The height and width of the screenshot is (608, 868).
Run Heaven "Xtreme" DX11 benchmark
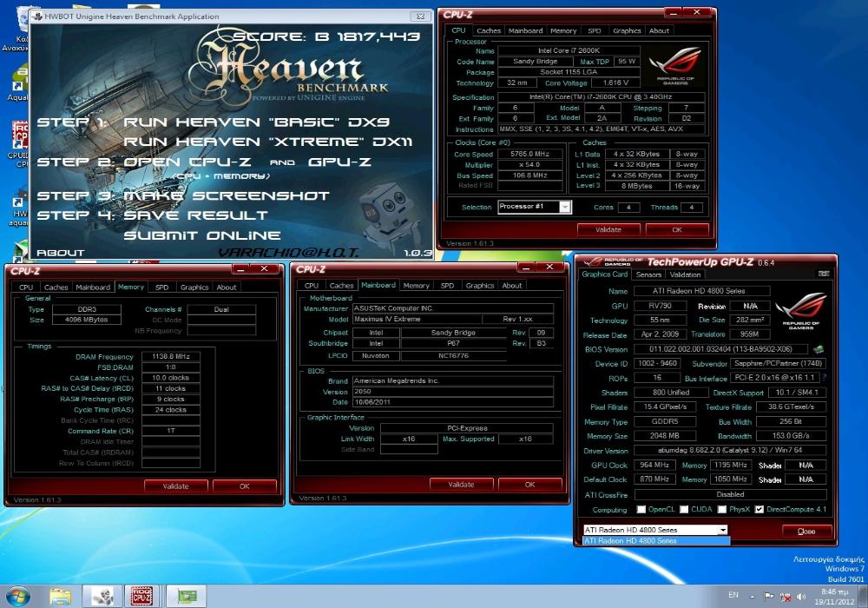pyautogui.click(x=267, y=142)
